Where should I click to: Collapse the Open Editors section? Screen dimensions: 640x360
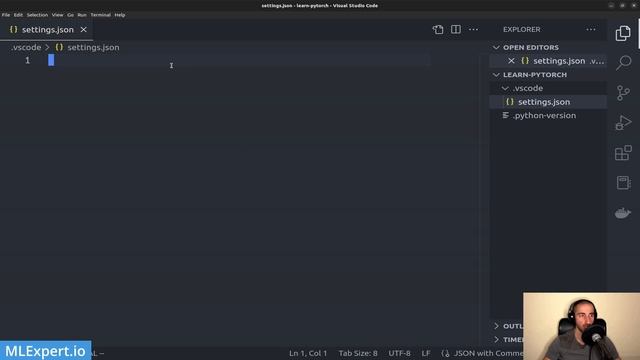coord(548,47)
